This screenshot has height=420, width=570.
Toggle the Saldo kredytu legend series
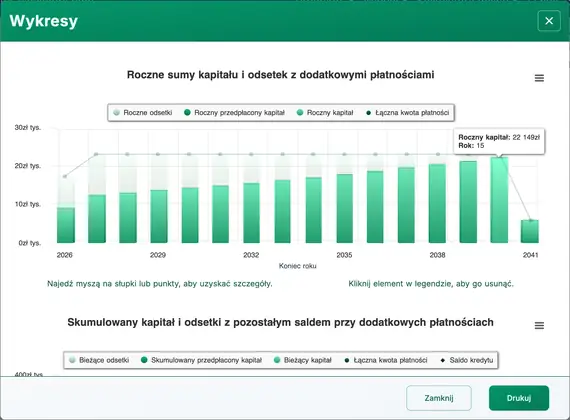(467, 360)
